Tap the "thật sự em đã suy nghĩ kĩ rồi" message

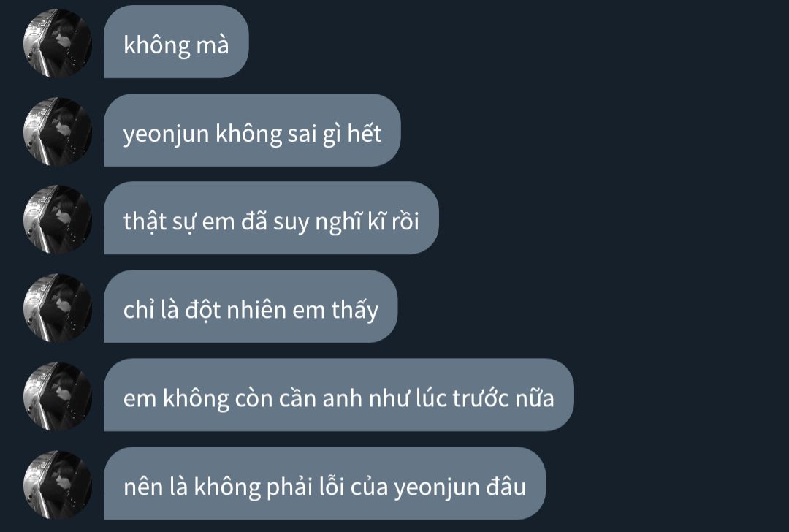click(271, 218)
